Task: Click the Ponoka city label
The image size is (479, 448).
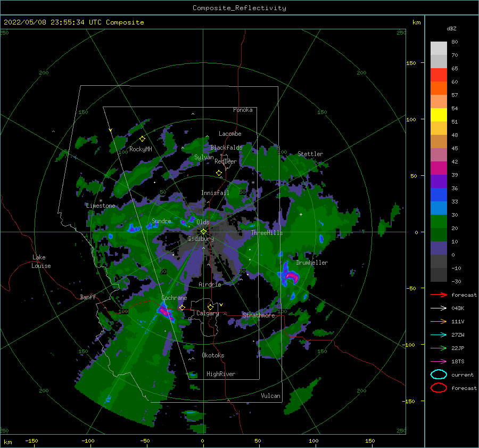Action: click(x=243, y=110)
